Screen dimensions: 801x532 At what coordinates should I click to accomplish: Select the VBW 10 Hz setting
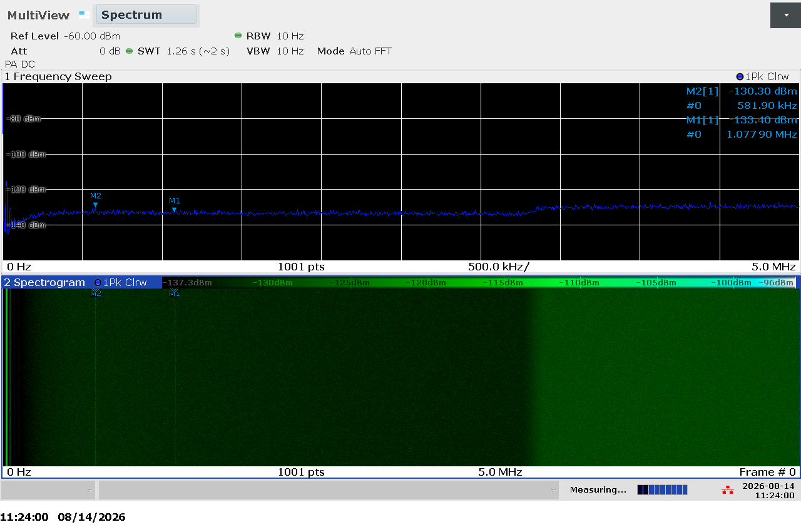[x=275, y=51]
